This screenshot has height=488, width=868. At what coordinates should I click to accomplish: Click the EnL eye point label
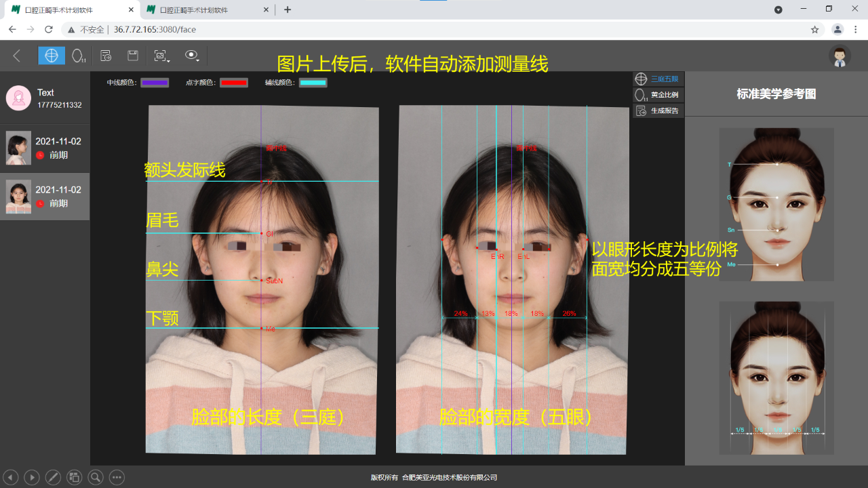[524, 257]
